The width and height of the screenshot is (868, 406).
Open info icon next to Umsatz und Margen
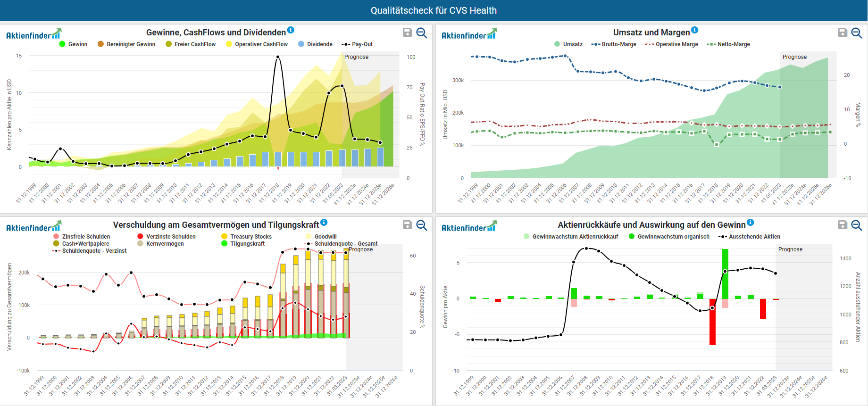coord(695,30)
